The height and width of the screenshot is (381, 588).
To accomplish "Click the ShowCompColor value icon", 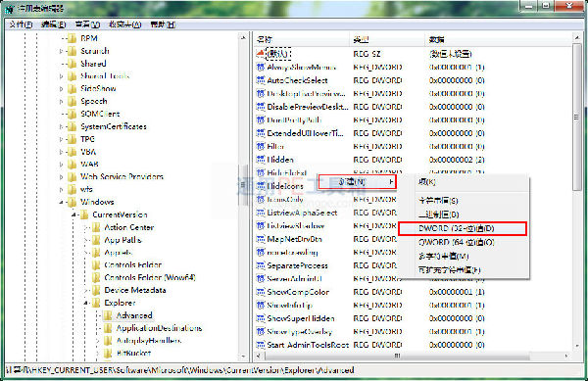I will tap(261, 292).
